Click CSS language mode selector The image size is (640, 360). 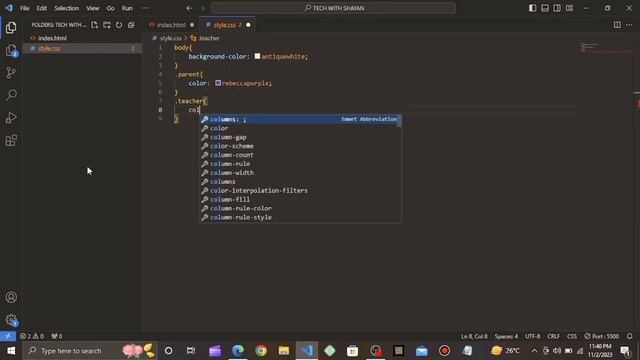(x=572, y=336)
